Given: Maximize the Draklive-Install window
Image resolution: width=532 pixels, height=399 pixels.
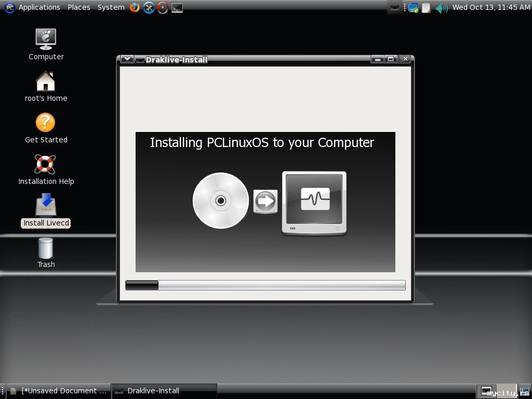Looking at the screenshot, I should click(x=391, y=59).
